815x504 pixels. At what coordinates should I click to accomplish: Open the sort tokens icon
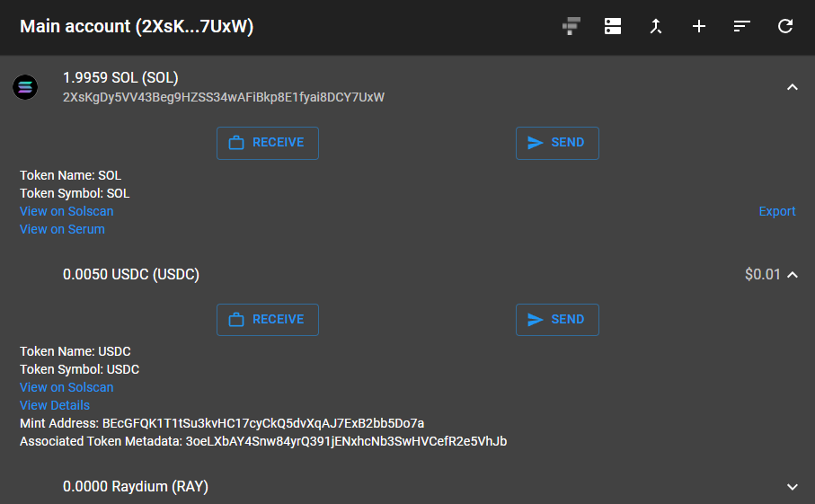[x=741, y=26]
